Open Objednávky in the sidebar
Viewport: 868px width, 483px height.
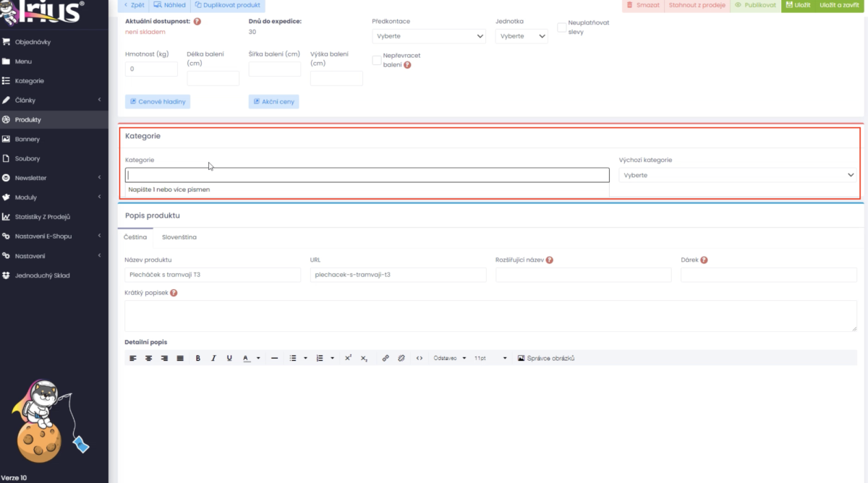click(33, 42)
